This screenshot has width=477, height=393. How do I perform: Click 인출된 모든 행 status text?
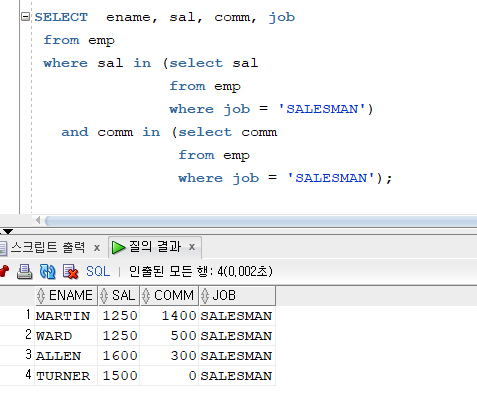(201, 271)
